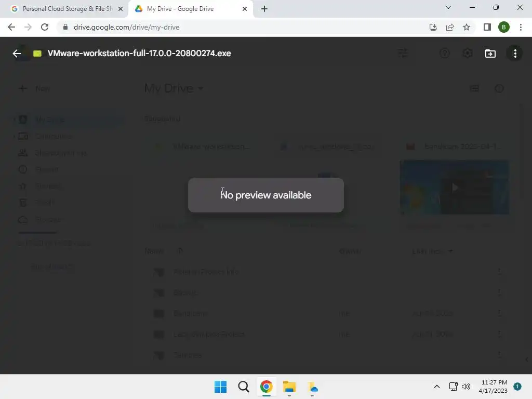
Task: Open Windows Start menu
Action: point(220,387)
